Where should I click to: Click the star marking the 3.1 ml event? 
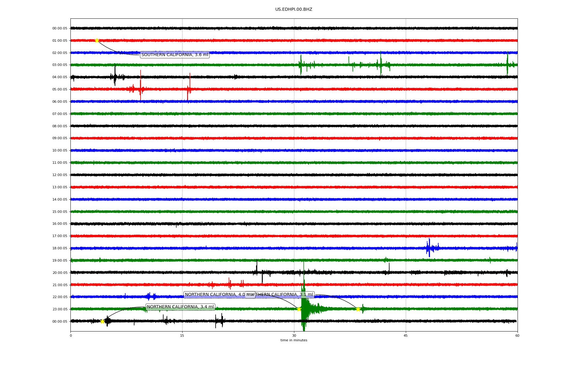pos(358,309)
